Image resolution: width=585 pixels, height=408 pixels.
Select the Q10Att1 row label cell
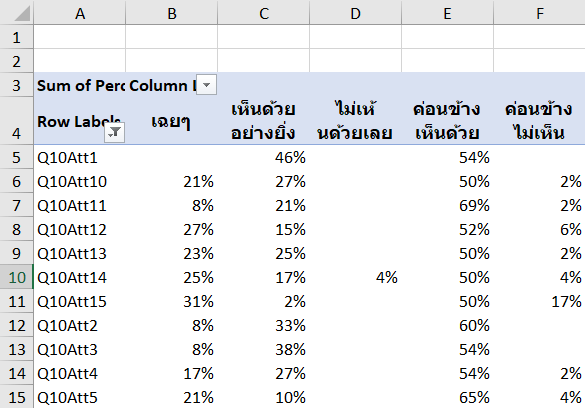[80, 157]
